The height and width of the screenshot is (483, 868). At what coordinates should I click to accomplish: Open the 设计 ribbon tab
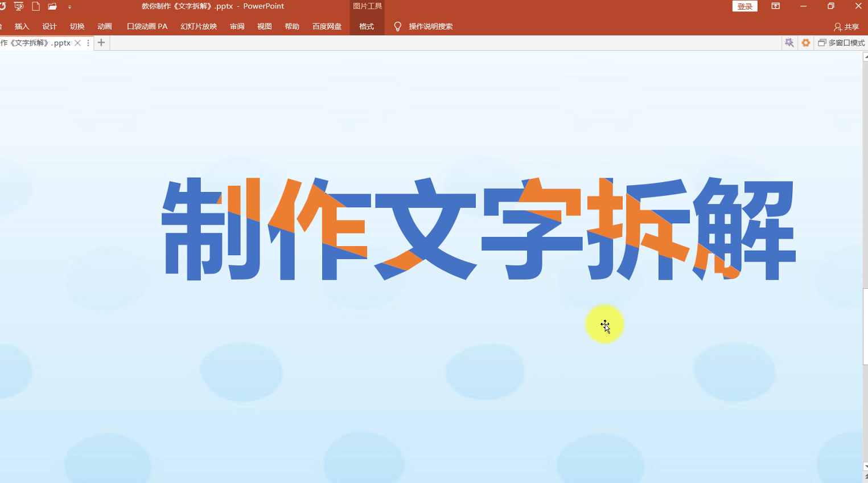click(50, 27)
